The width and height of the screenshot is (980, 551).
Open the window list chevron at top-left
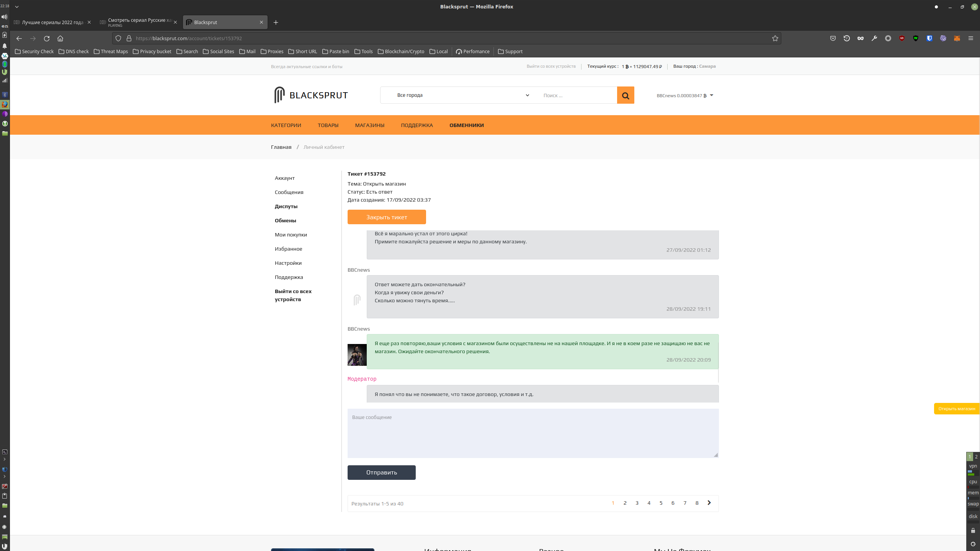pos(17,7)
